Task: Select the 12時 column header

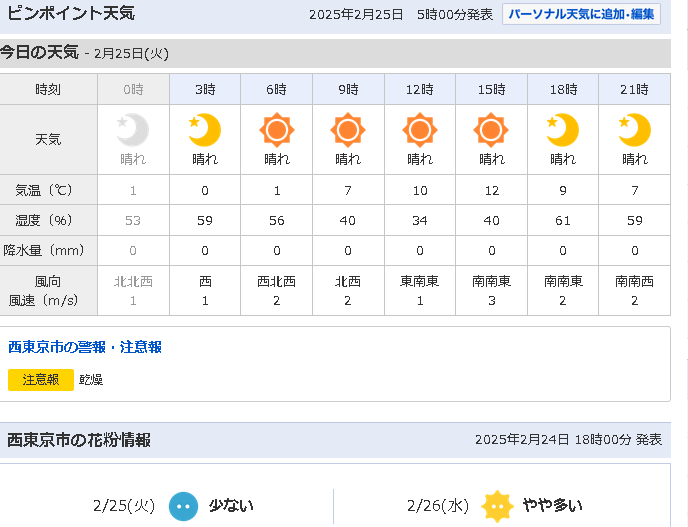Action: (x=420, y=90)
